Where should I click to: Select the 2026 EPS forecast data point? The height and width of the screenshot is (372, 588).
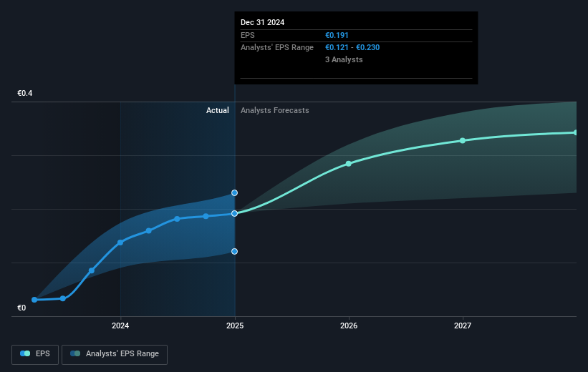click(349, 164)
